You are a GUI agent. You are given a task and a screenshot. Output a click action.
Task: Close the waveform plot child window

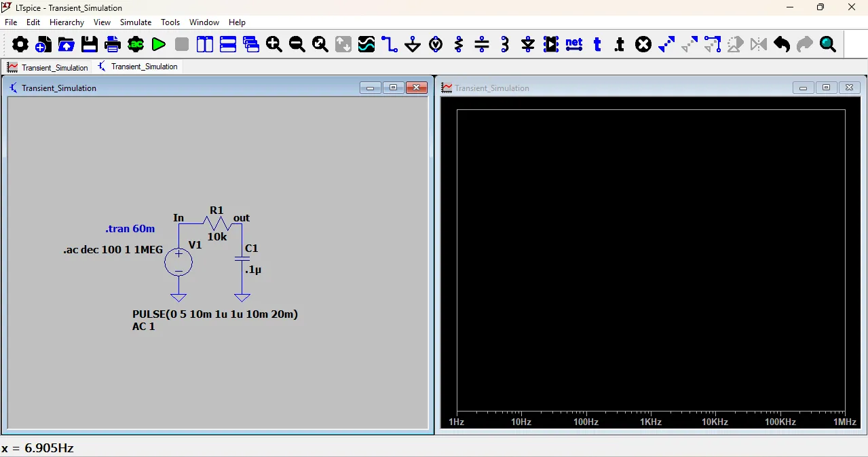[849, 88]
